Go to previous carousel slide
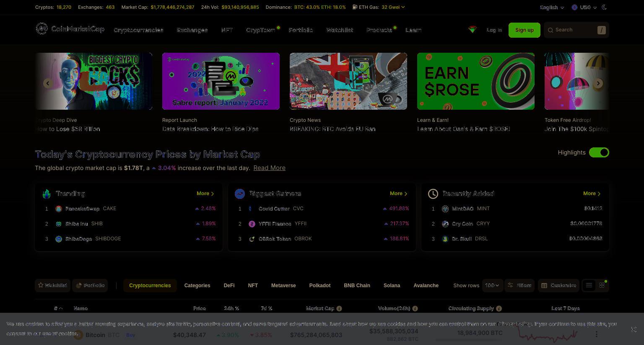Image resolution: width=644 pixels, height=345 pixels. [x=48, y=83]
